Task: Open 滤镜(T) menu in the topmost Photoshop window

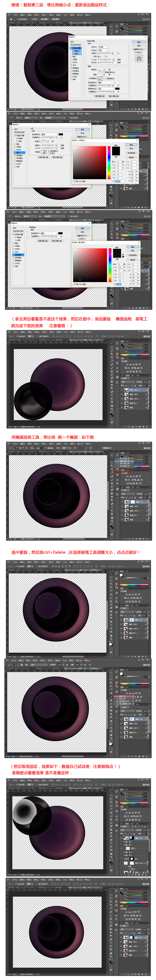Action: [x=58, y=15]
